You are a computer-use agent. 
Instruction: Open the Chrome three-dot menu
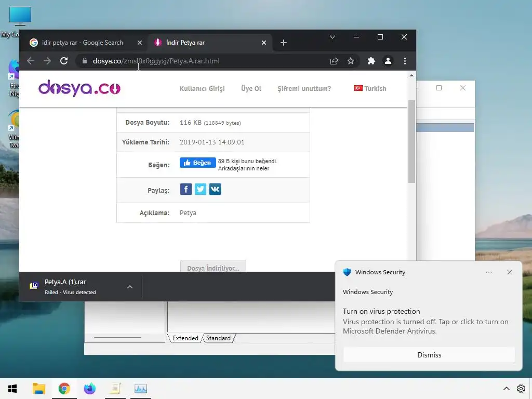tap(405, 61)
